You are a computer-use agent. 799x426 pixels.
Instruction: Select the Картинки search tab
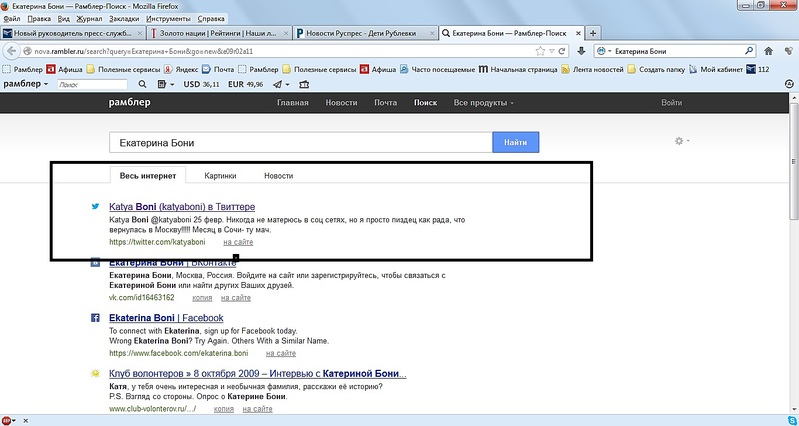pos(220,176)
